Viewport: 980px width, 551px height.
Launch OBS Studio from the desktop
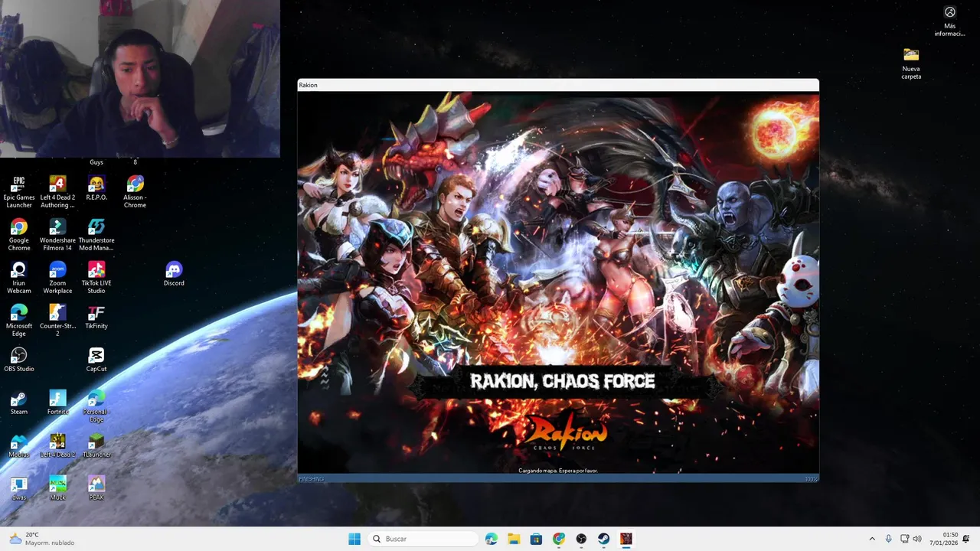pos(19,360)
